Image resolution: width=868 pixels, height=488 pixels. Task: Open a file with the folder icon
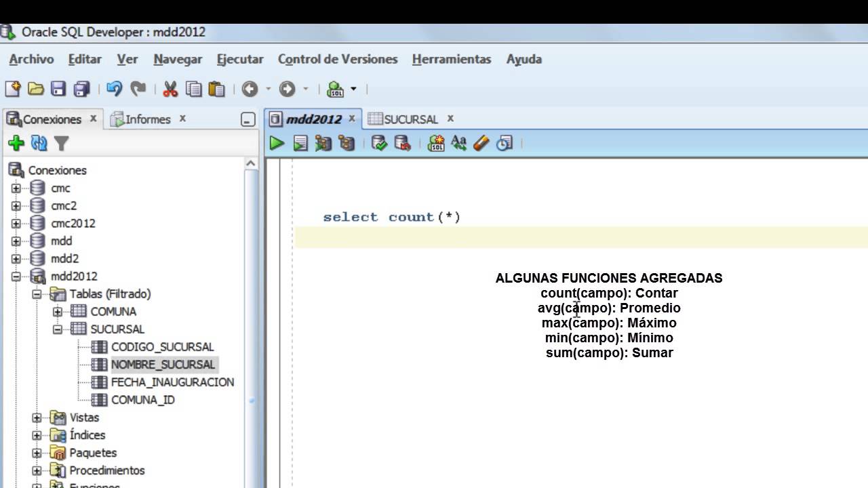[x=35, y=89]
